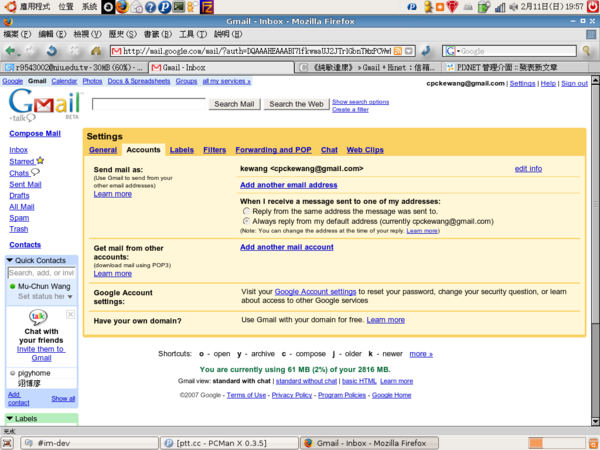Switch to the #im-dev taskbar window
Screen dimensions: 600x450
point(89,443)
